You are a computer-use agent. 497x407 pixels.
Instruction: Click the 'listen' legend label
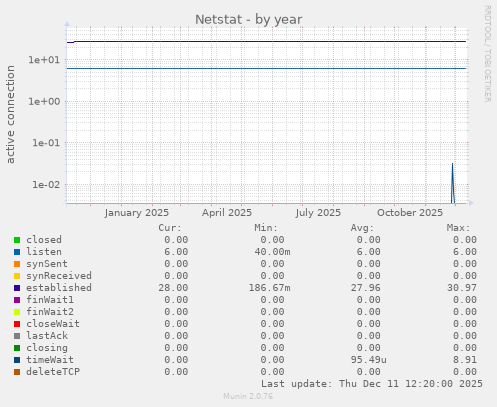44,252
